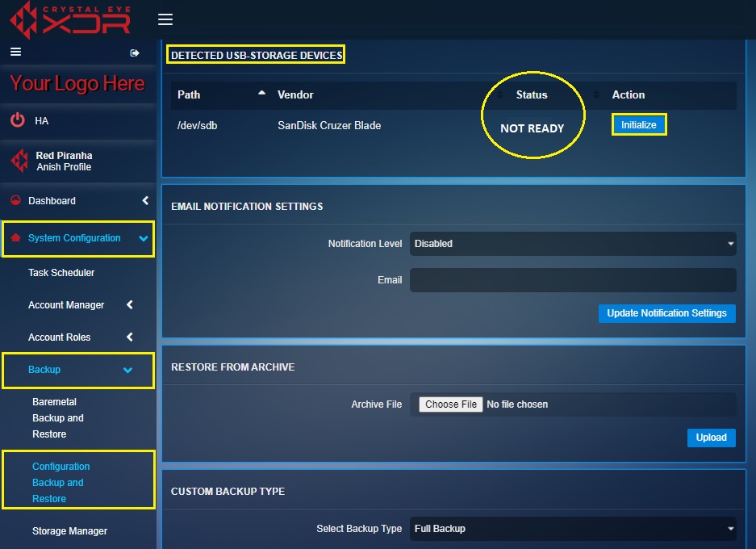Click the Action column header
This screenshot has height=549, width=756.
(629, 94)
